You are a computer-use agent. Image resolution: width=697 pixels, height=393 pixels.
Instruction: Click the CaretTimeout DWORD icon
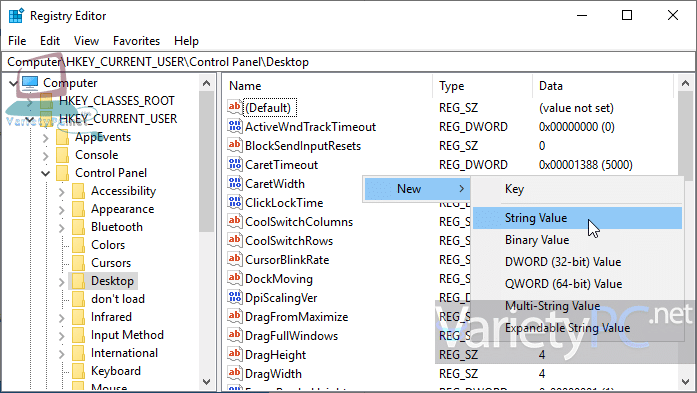click(x=235, y=164)
